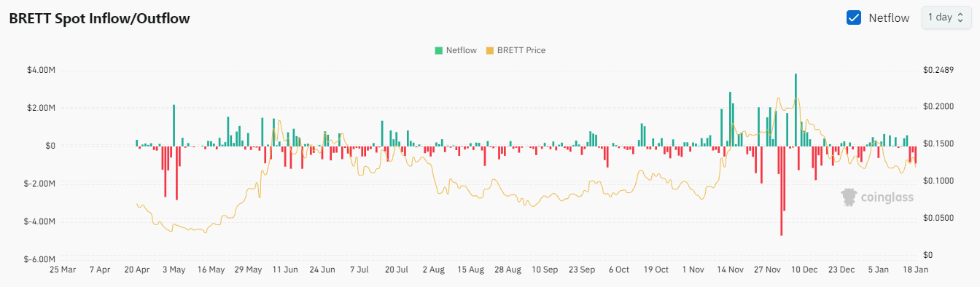Click the 29 May date label
980x287 pixels.
[x=249, y=270]
